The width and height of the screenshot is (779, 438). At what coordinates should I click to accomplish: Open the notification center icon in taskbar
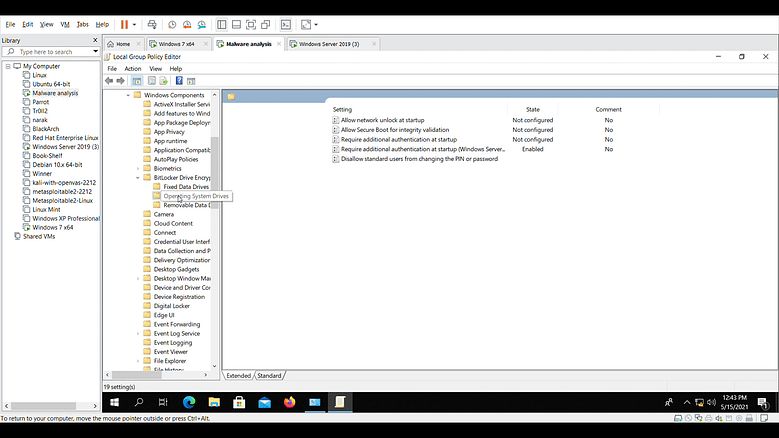pos(763,402)
